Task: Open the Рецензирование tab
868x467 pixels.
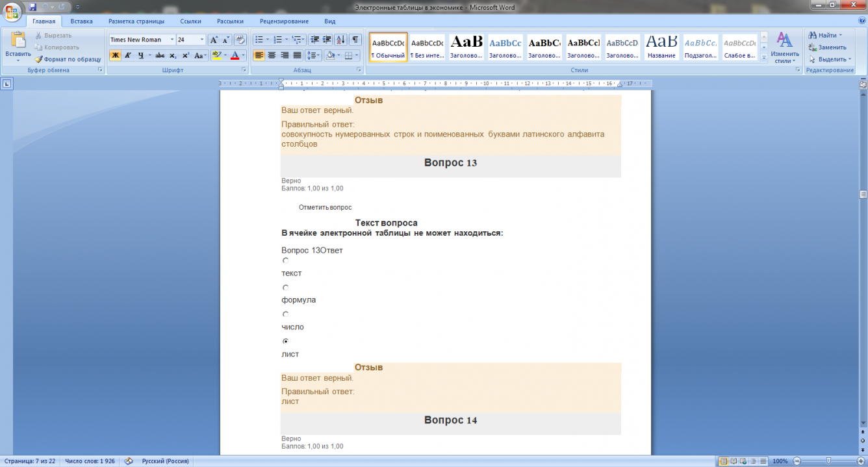Action: [284, 21]
